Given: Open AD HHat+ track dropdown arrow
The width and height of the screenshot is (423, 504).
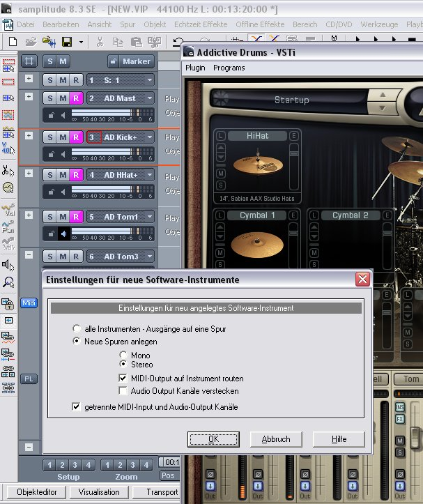Looking at the screenshot, I should pos(150,175).
